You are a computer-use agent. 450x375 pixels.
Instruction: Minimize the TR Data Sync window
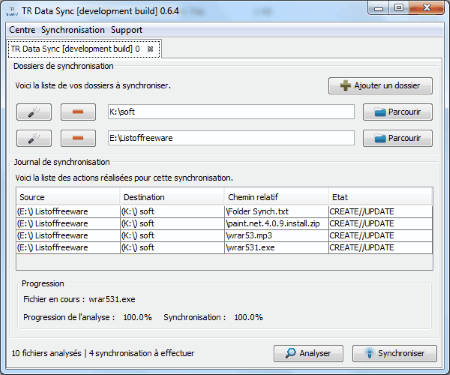click(378, 8)
